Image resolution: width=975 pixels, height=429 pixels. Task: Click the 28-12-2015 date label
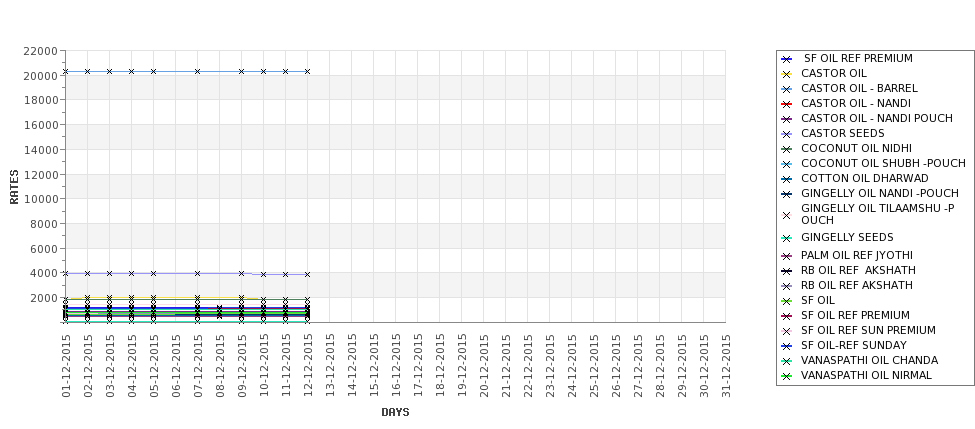click(x=660, y=366)
